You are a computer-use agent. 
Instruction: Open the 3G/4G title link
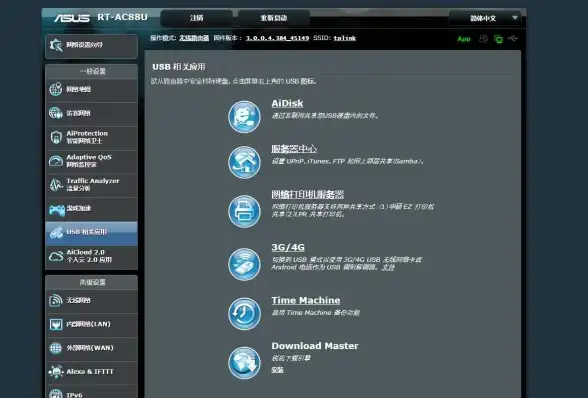[288, 247]
